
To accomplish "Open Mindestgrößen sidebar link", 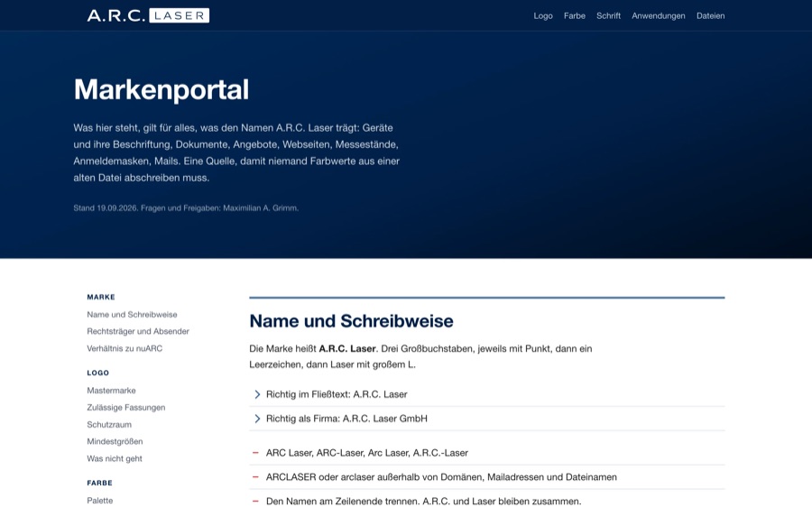I will pyautogui.click(x=115, y=442).
